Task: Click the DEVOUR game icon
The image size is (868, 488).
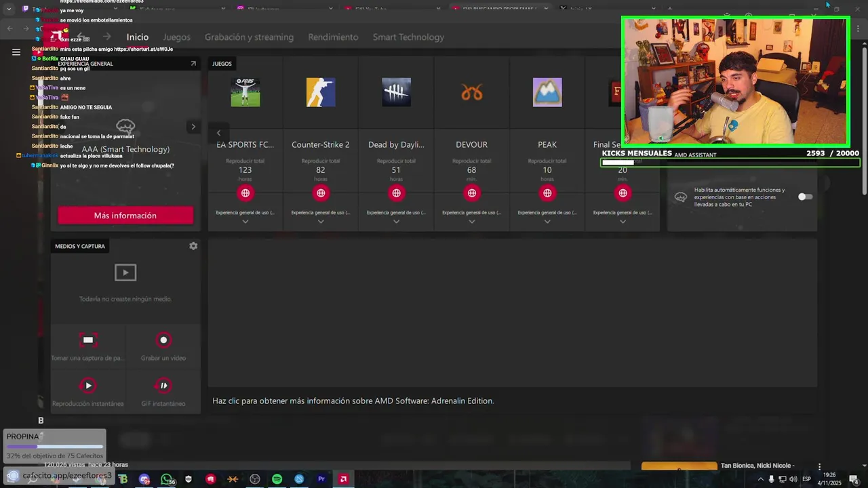Action: [x=472, y=92]
